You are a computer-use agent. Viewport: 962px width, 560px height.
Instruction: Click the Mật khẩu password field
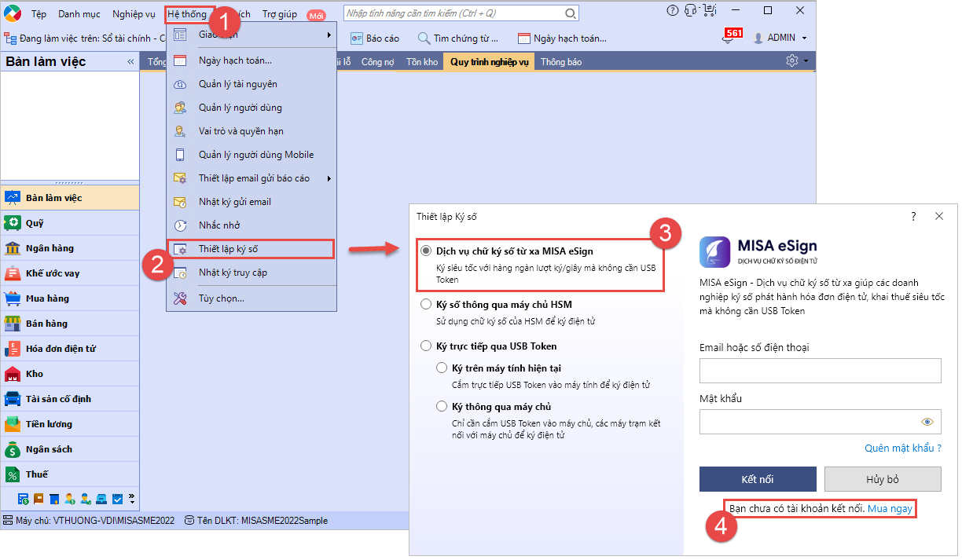pos(820,422)
